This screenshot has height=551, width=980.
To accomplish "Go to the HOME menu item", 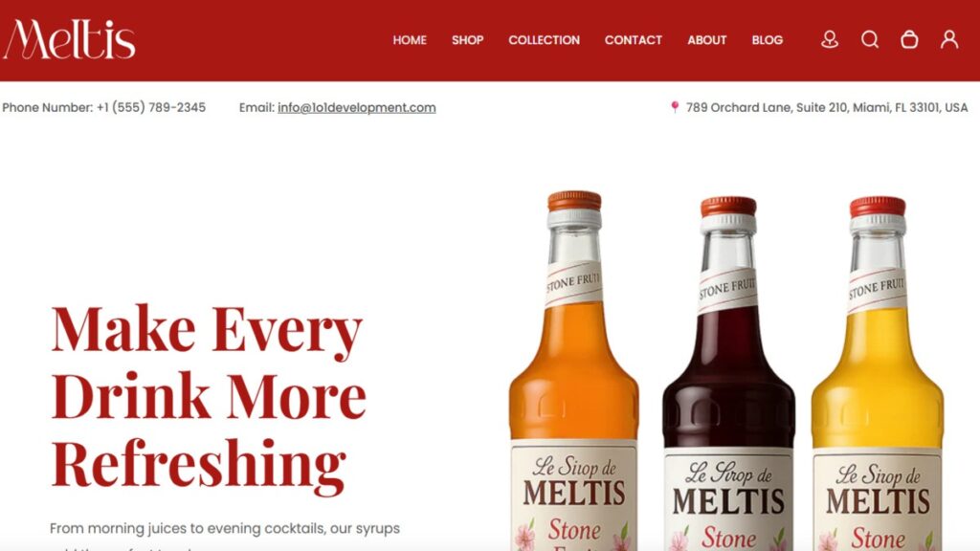I will click(410, 40).
